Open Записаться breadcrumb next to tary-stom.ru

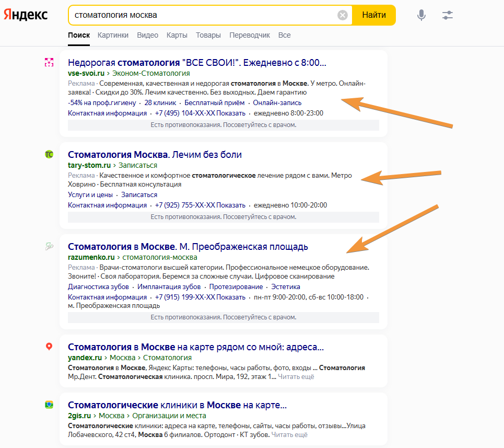pyautogui.click(x=138, y=165)
